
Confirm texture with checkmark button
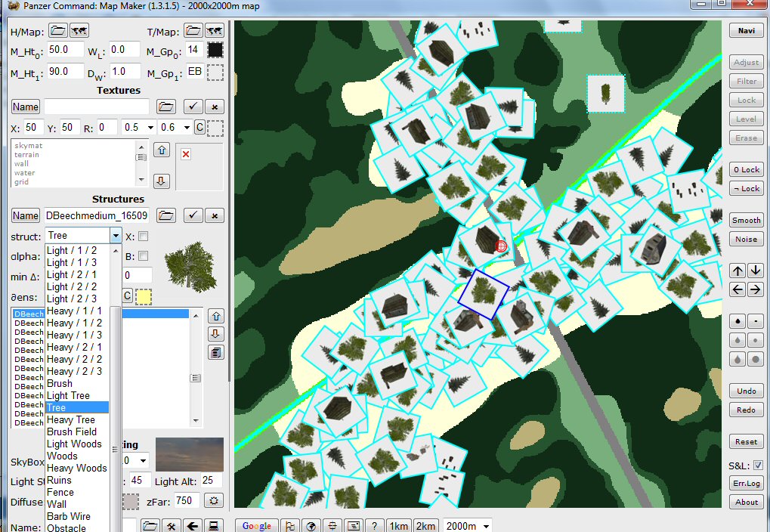pos(193,107)
